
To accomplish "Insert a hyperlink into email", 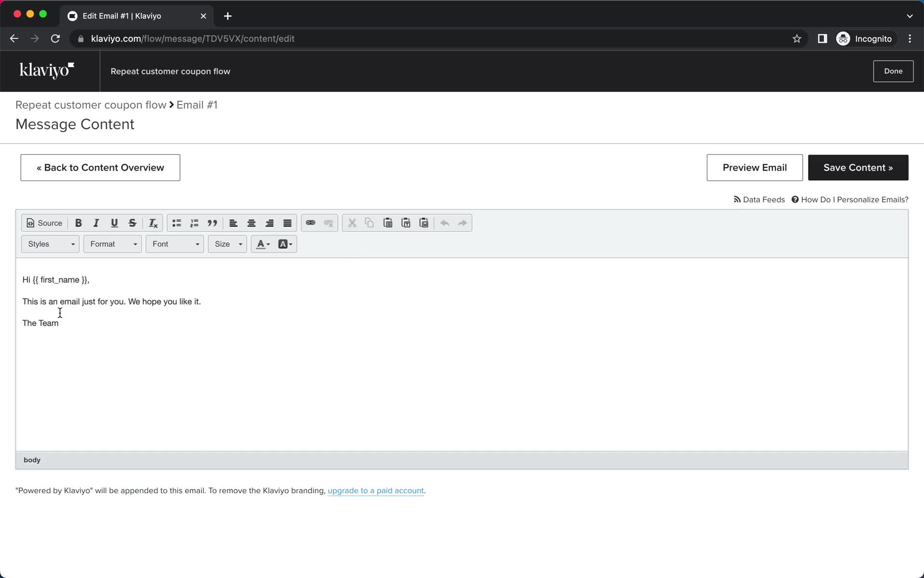I will (x=310, y=223).
